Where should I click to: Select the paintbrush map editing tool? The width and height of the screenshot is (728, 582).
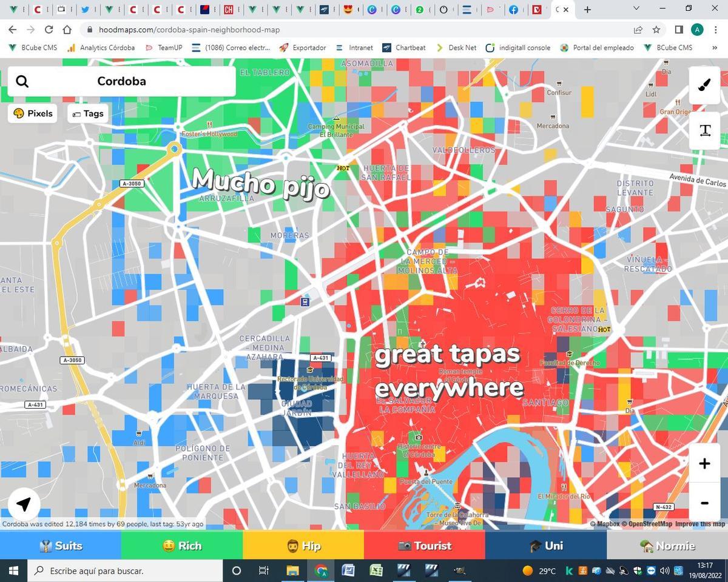(x=704, y=85)
